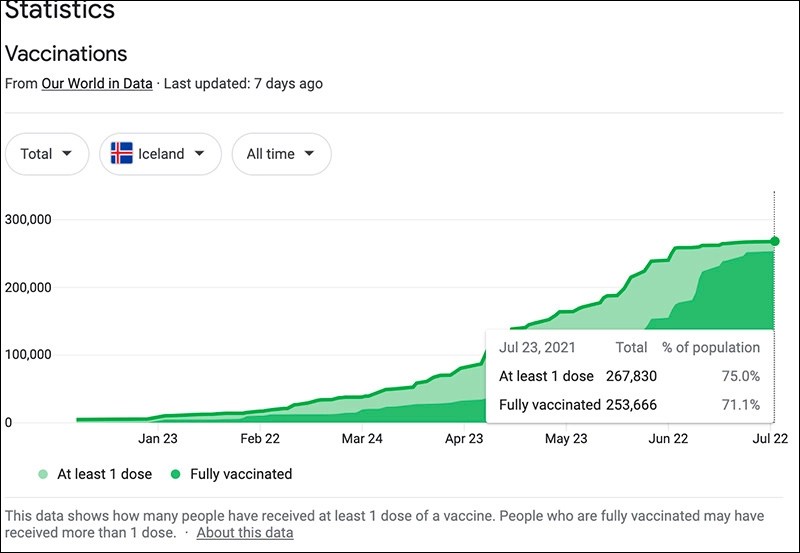This screenshot has width=800, height=553.
Task: Expand the Iceland country selector
Action: tap(160, 154)
